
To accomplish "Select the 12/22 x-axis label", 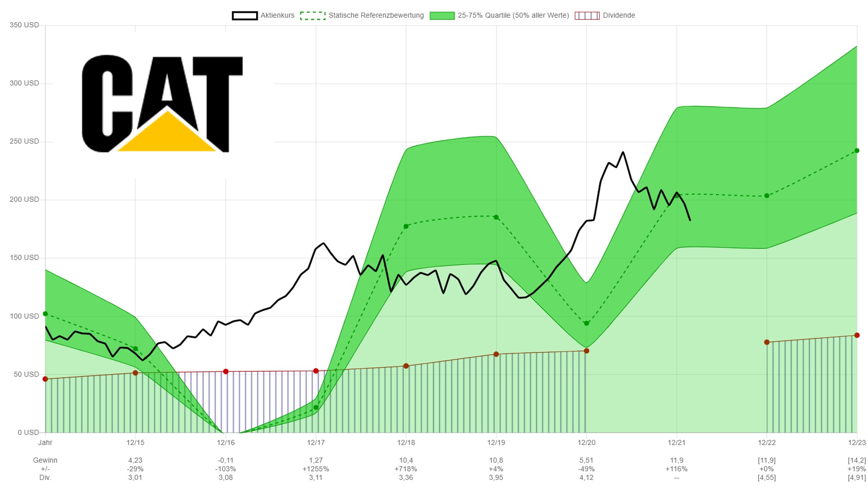I will click(x=767, y=443).
